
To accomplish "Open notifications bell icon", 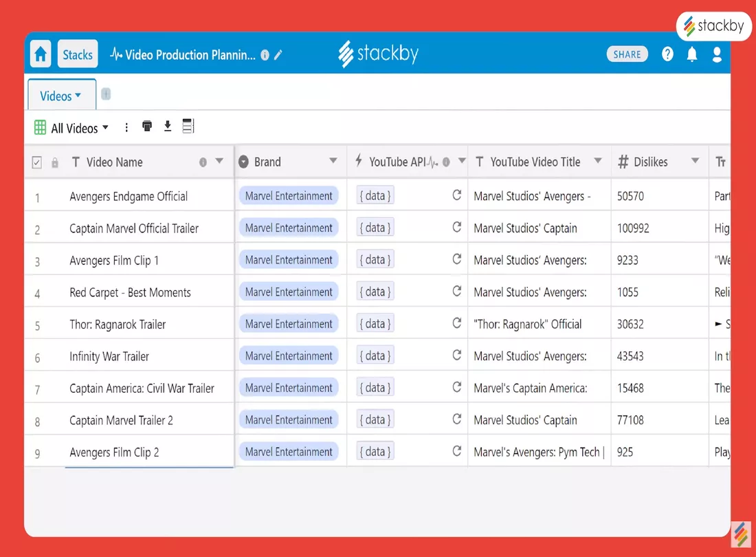I will 692,54.
